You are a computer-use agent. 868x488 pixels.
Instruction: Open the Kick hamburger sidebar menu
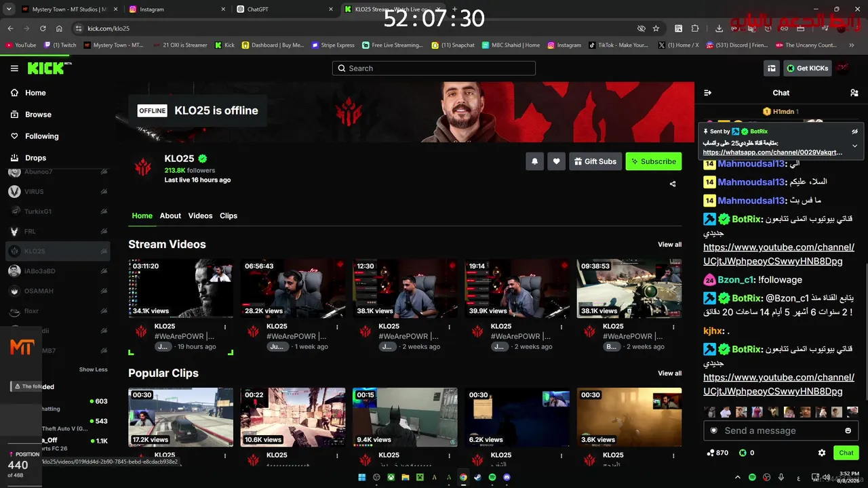pos(14,68)
